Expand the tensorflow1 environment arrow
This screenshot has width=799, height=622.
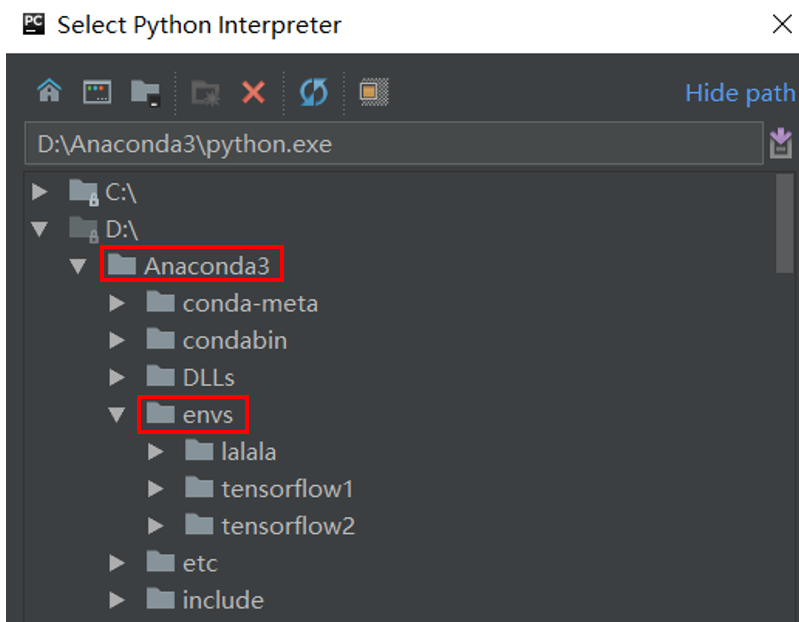[x=155, y=489]
